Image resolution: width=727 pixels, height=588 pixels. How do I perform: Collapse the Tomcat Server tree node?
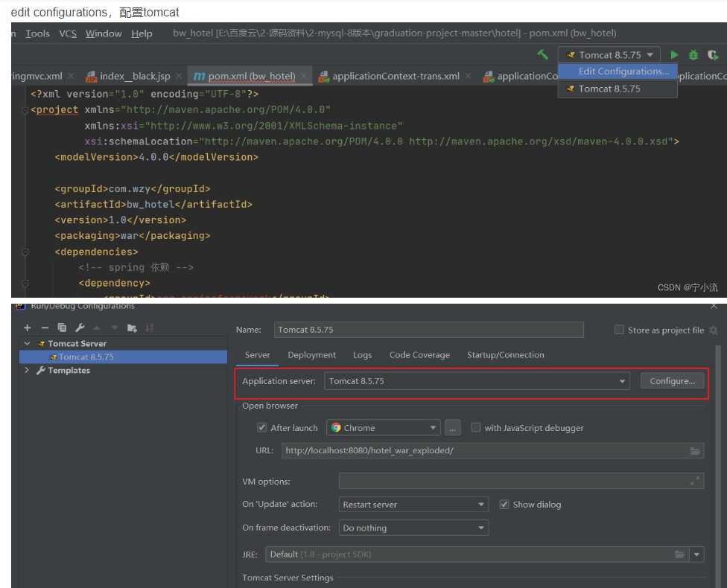pos(27,343)
